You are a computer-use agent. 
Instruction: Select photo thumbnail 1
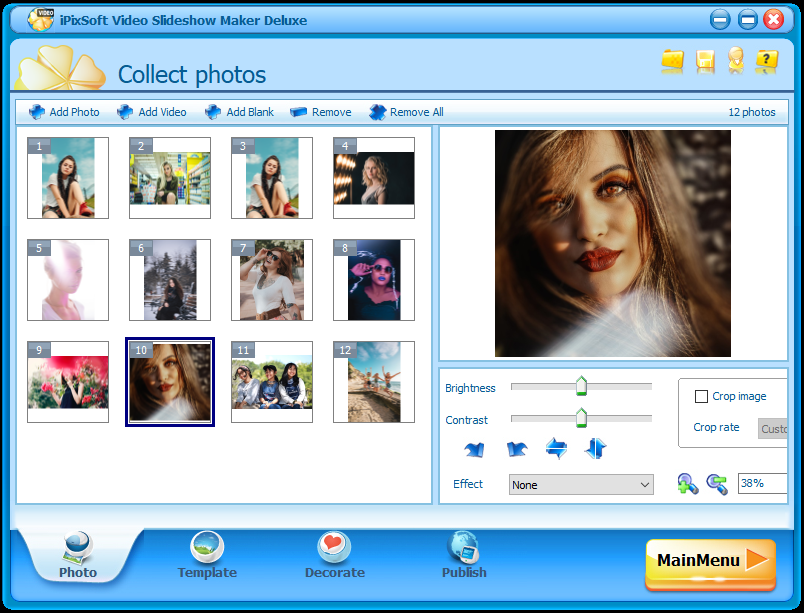point(68,178)
